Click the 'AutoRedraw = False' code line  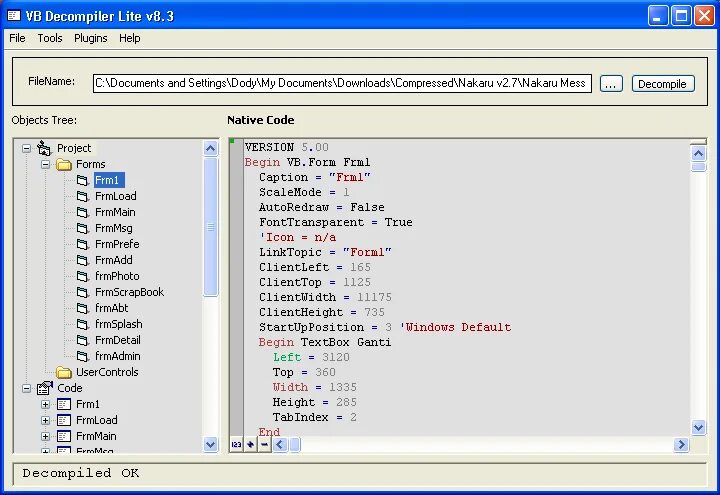point(321,208)
